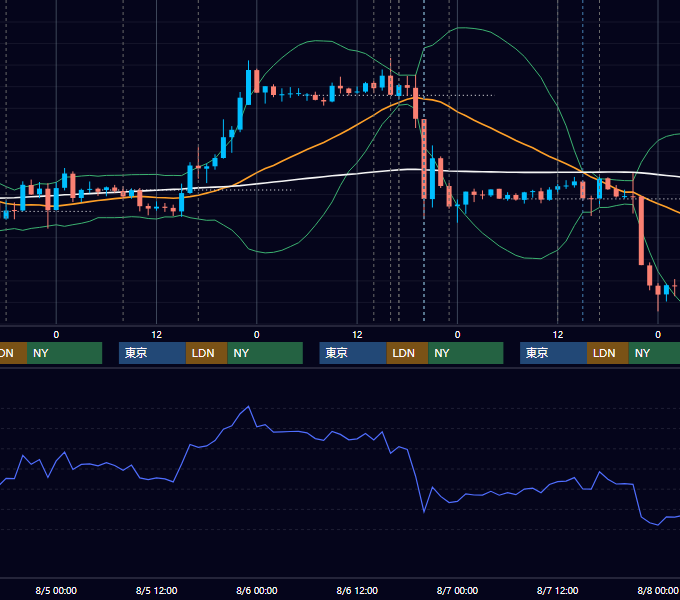Click the 東京 session block on 8/6
The width and height of the screenshot is (680, 600).
(353, 353)
